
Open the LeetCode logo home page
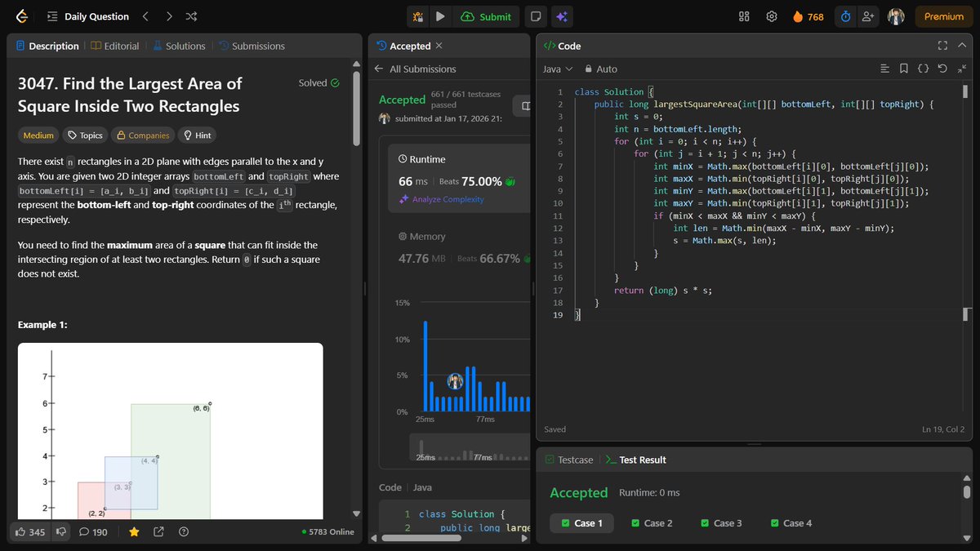click(21, 16)
